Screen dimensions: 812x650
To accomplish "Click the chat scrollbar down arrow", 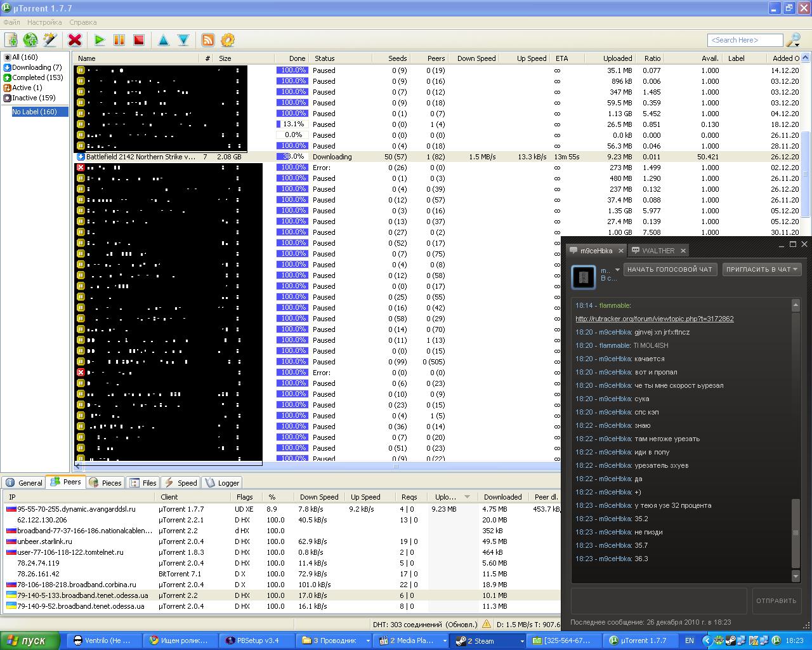I will (x=796, y=576).
